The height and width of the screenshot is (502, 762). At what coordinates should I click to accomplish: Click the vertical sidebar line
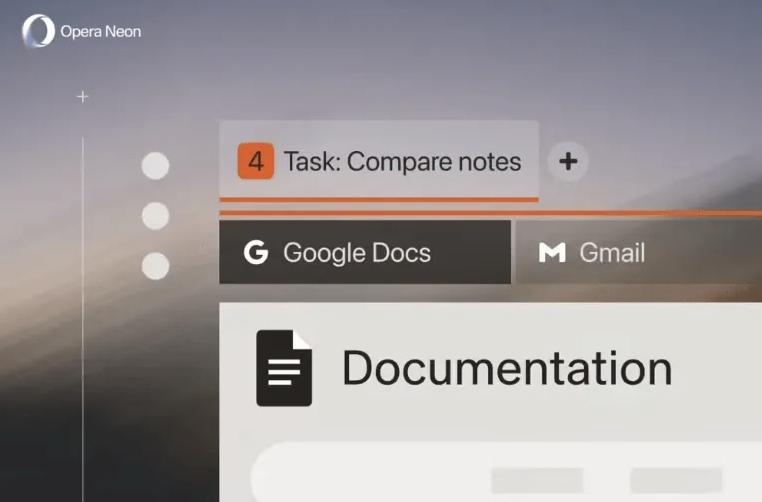(x=83, y=320)
